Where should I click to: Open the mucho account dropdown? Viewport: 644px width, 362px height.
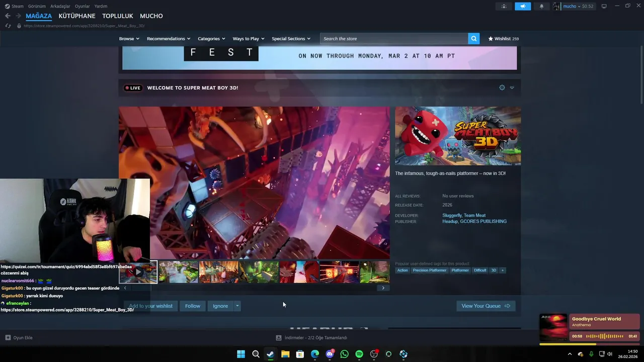578,6
